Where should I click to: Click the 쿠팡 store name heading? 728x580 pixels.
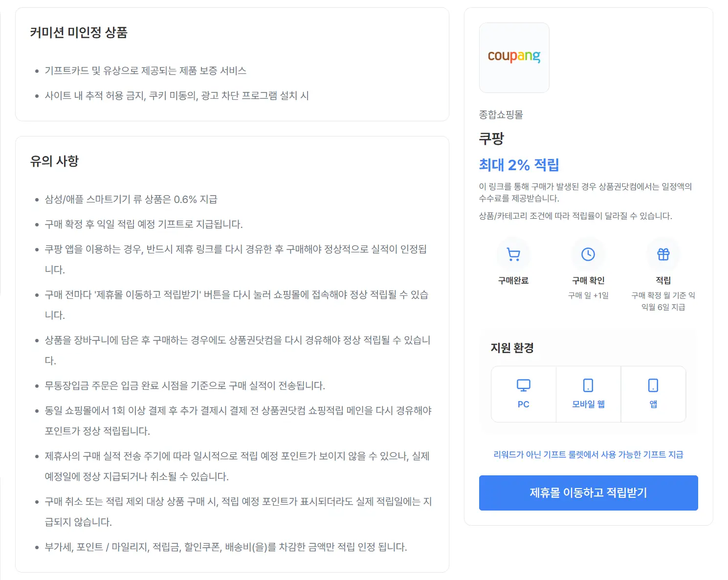(x=491, y=138)
